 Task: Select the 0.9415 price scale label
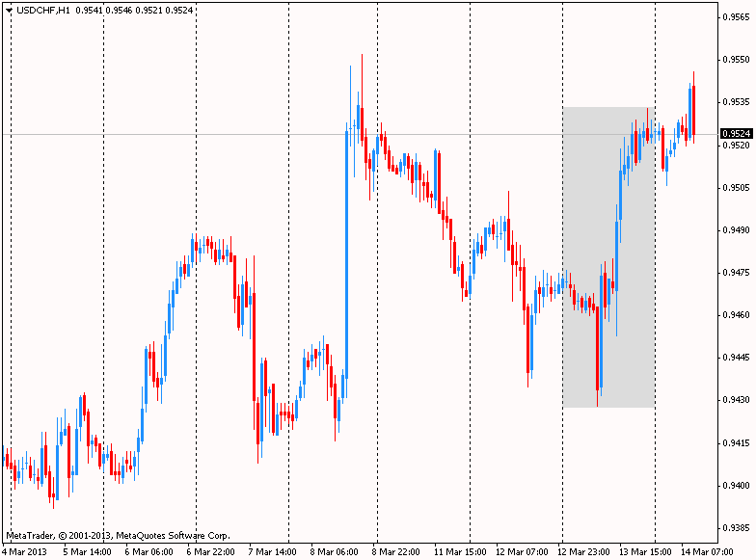(737, 443)
